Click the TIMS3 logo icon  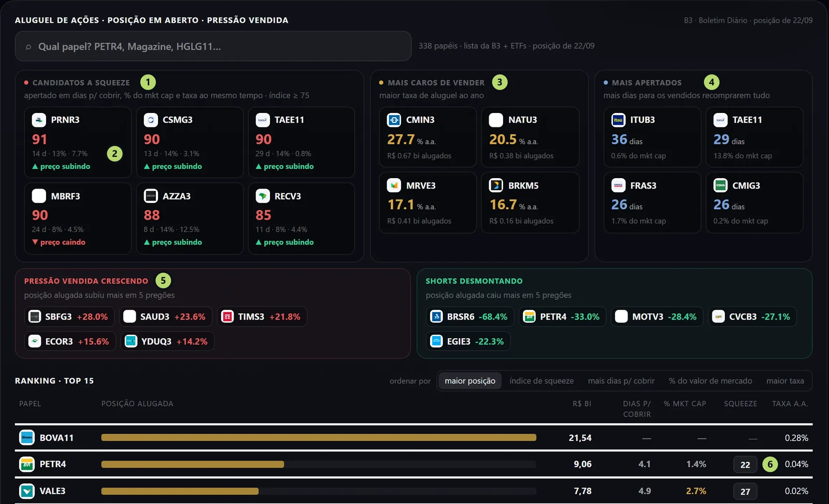227,316
